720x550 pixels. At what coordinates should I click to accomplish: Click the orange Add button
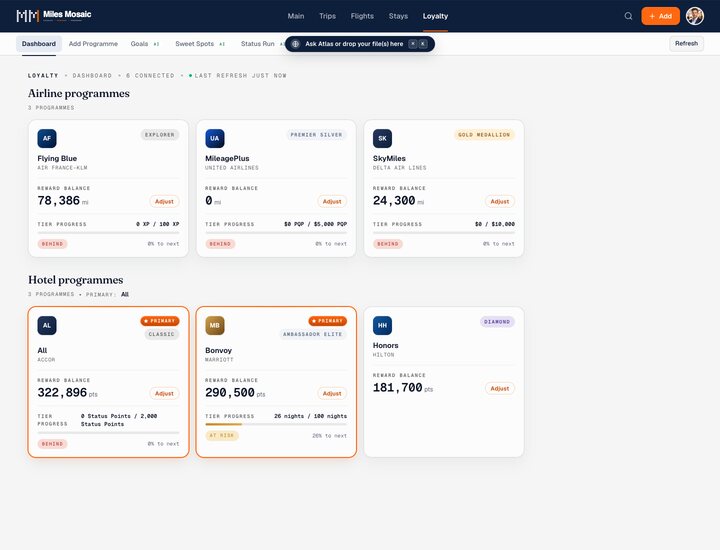tap(660, 16)
